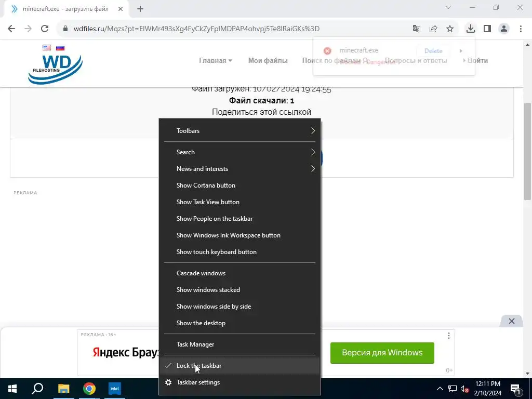Toggle Show Task View button
Viewport: 532px width, 399px height.
[240, 202]
